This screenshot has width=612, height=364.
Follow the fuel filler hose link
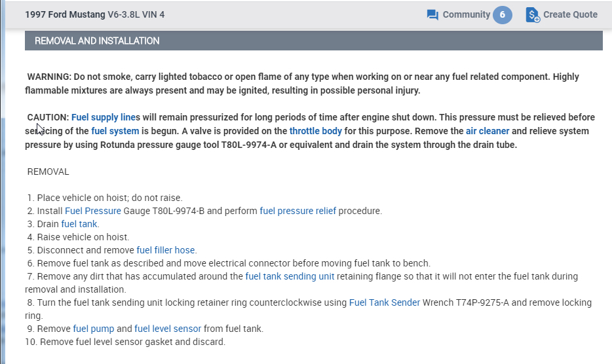166,250
